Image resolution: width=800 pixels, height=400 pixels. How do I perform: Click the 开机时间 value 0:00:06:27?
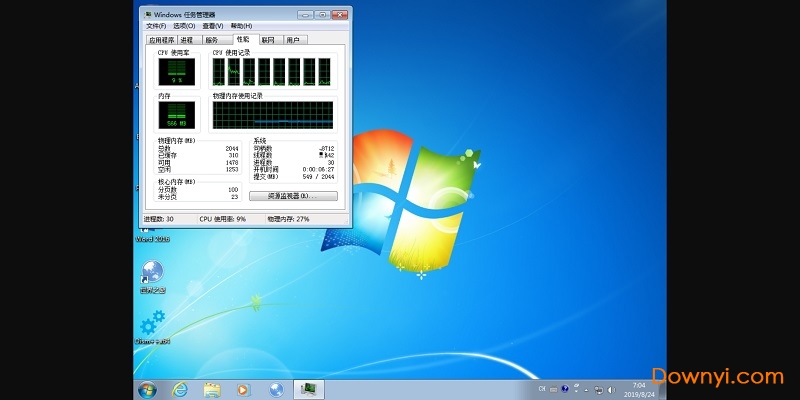pos(318,169)
